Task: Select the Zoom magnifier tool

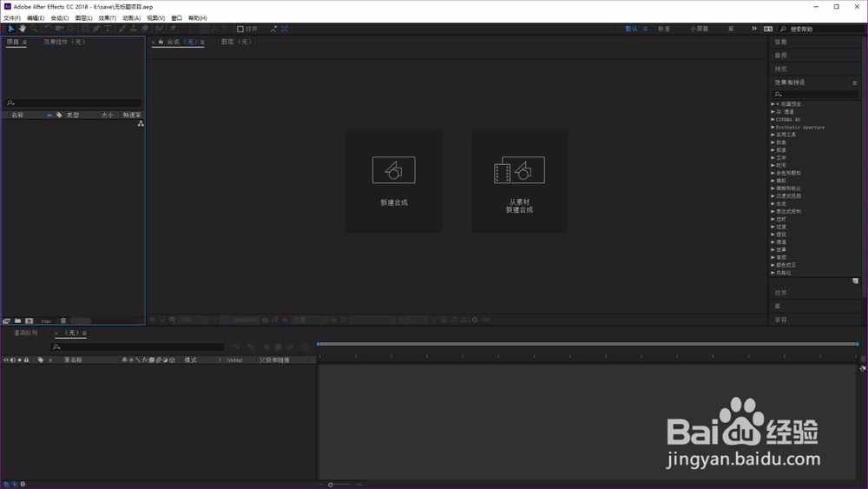Action: pyautogui.click(x=34, y=29)
